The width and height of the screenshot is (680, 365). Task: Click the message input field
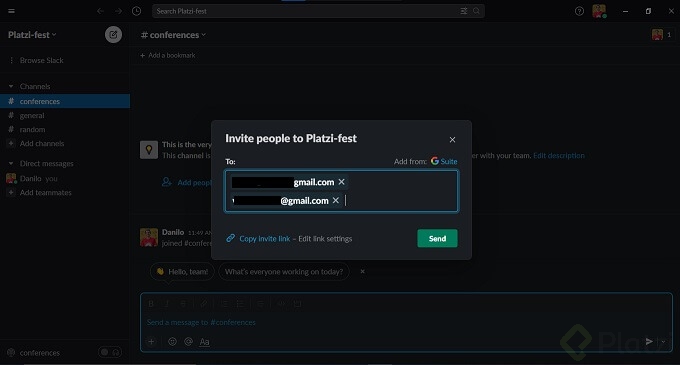pyautogui.click(x=406, y=323)
